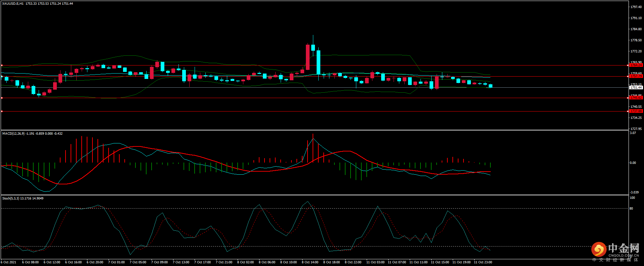
Task: Select left handle of the 1745.62 line
Action: pos(2,98)
